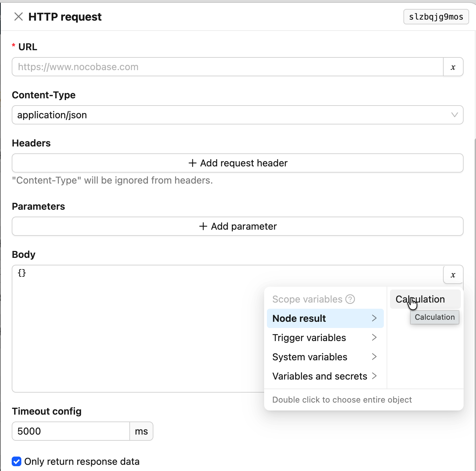
Task: Click Double click to choose entire object hint
Action: tap(342, 399)
